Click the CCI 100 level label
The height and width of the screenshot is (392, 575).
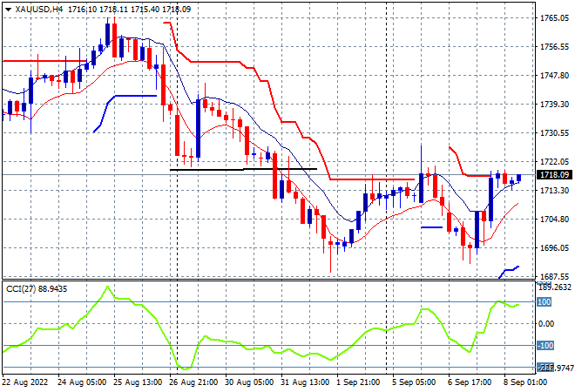544,302
